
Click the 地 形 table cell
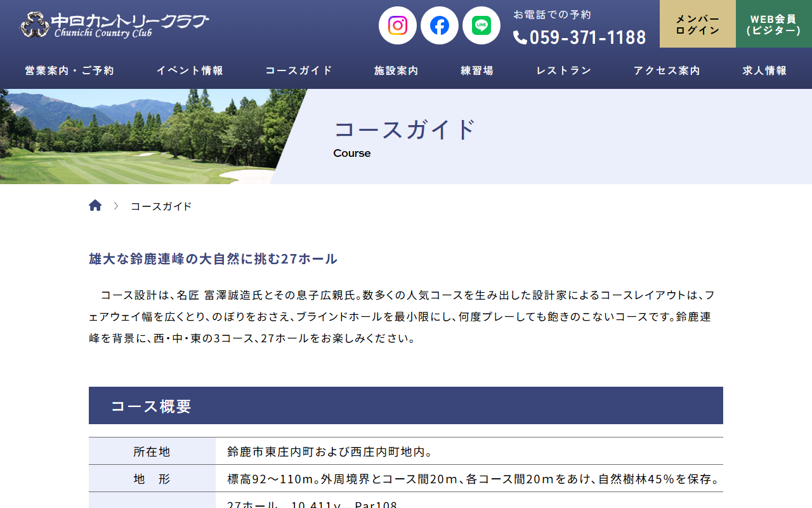152,479
